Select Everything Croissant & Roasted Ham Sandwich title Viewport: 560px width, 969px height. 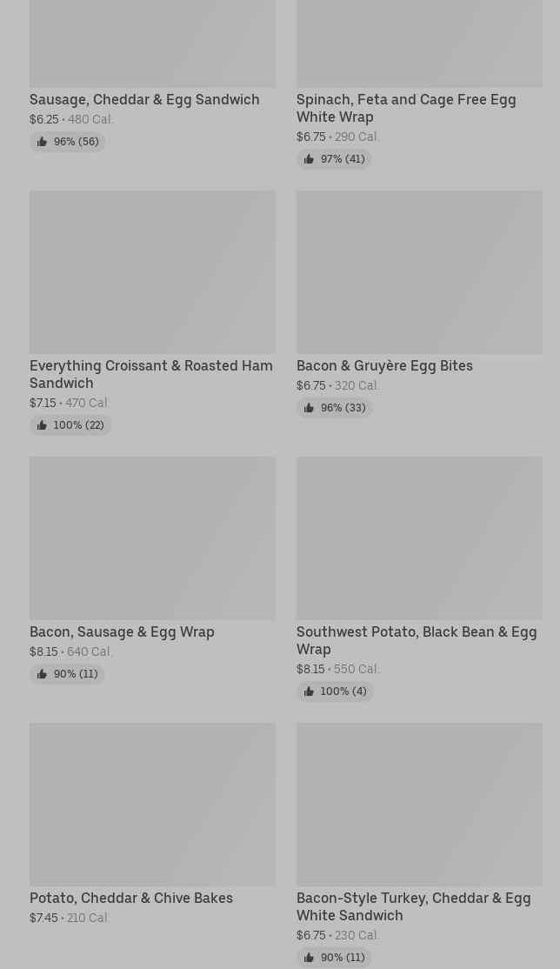tap(150, 374)
